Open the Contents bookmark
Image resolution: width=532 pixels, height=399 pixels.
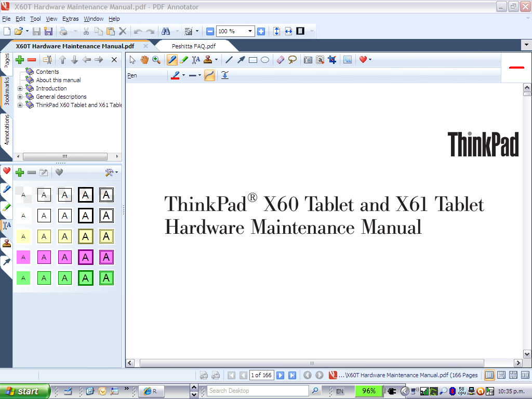(47, 72)
